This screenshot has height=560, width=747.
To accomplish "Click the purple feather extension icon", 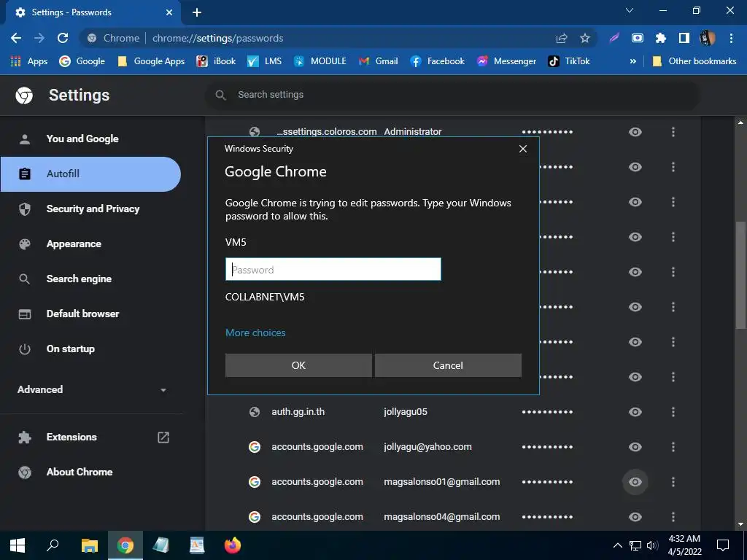I will (x=614, y=38).
